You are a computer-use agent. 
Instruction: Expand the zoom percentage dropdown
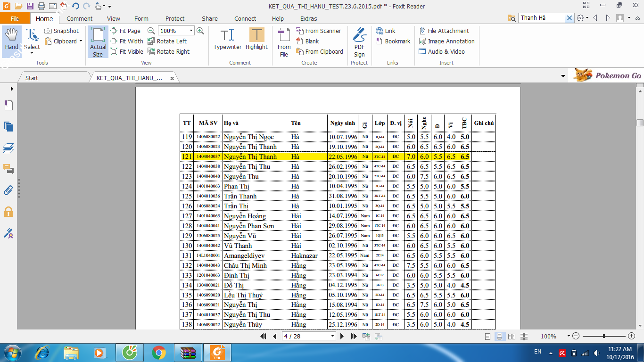[x=191, y=31]
